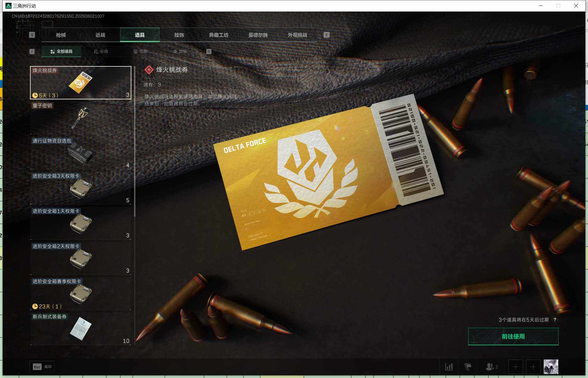Minimize the 三角洲行动 window
This screenshot has height=378, width=588.
tap(541, 6)
